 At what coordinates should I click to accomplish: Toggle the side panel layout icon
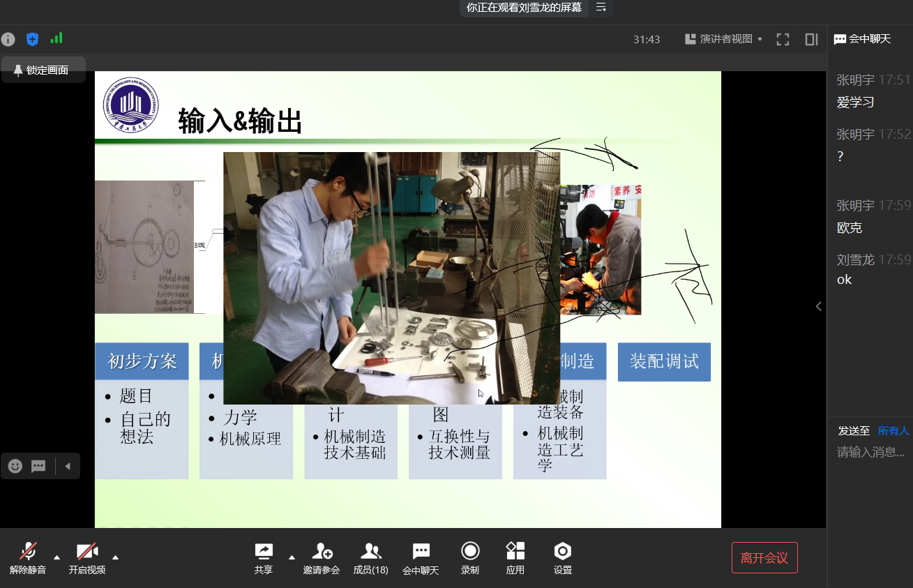pos(811,40)
